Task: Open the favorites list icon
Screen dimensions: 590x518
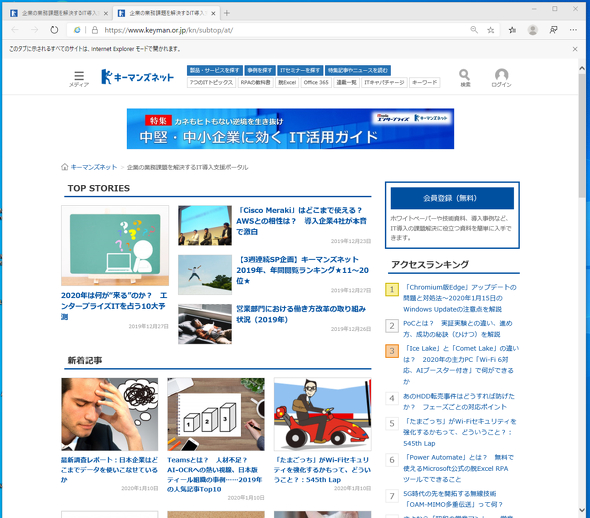Action: [512, 30]
